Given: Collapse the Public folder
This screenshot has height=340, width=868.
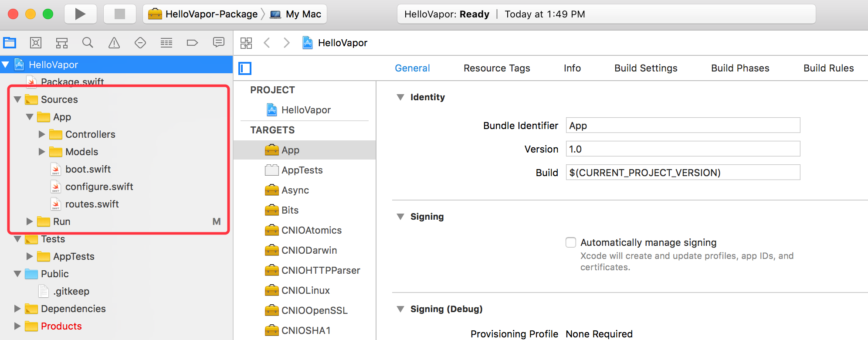Looking at the screenshot, I should coord(18,274).
